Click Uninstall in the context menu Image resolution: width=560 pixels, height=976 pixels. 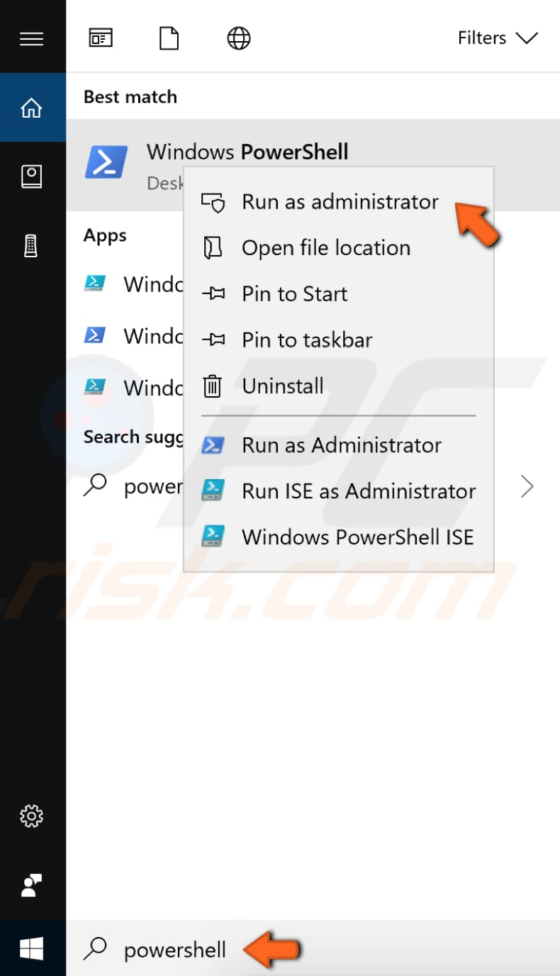pos(281,386)
